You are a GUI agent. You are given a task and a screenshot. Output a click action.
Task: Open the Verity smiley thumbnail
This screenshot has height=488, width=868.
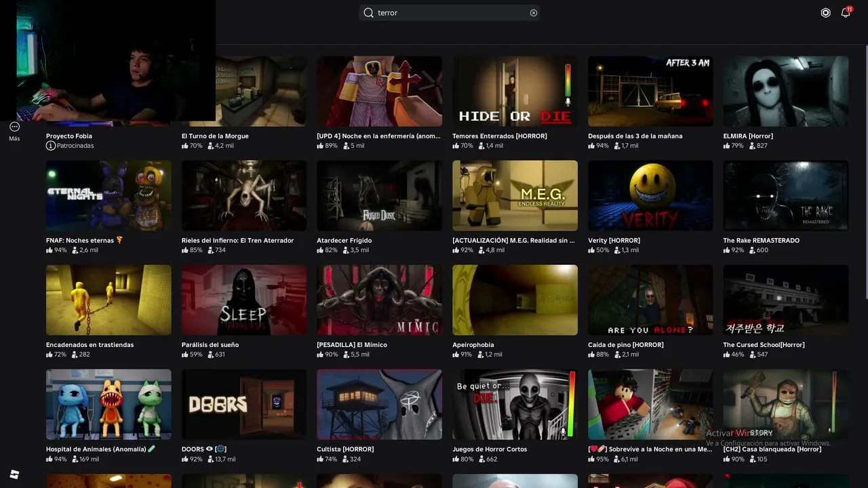coord(650,196)
